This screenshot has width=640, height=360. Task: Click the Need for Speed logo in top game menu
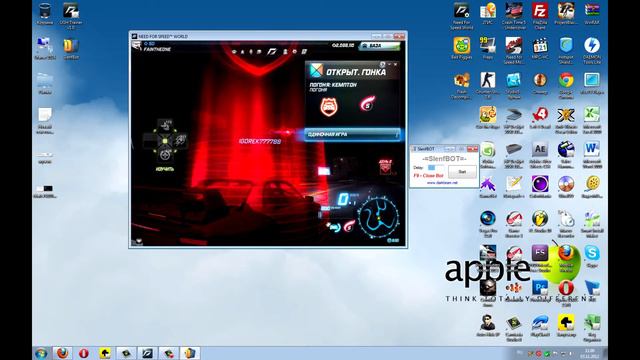272,52
